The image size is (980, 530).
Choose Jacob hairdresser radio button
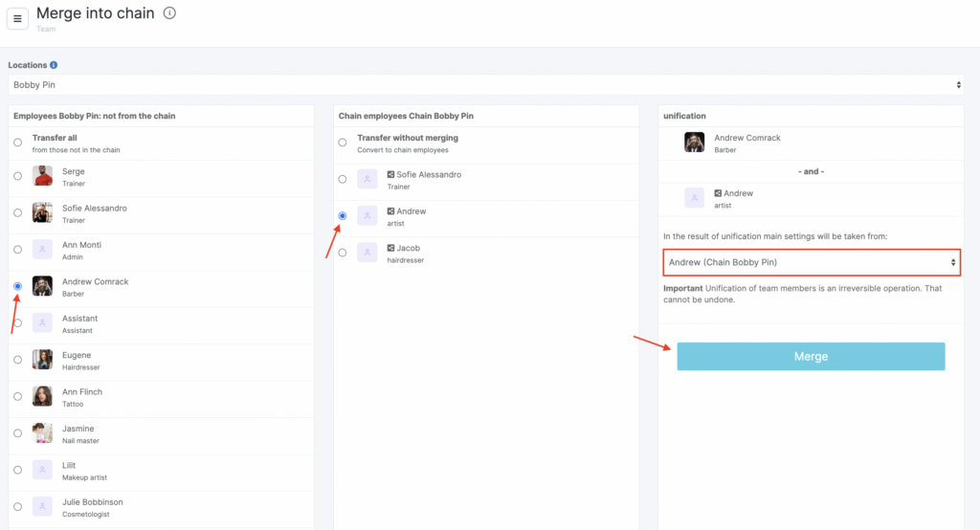click(343, 253)
